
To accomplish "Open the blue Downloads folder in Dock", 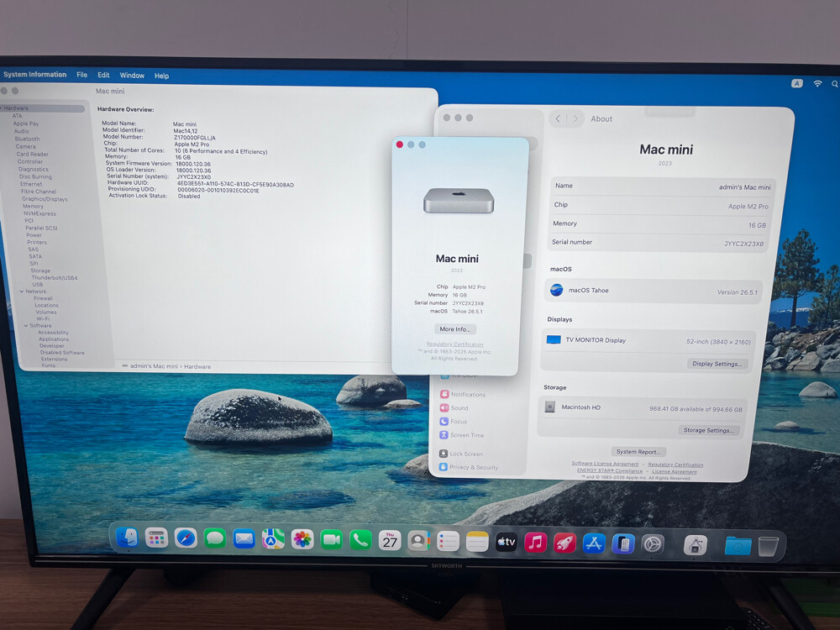I will [x=738, y=546].
